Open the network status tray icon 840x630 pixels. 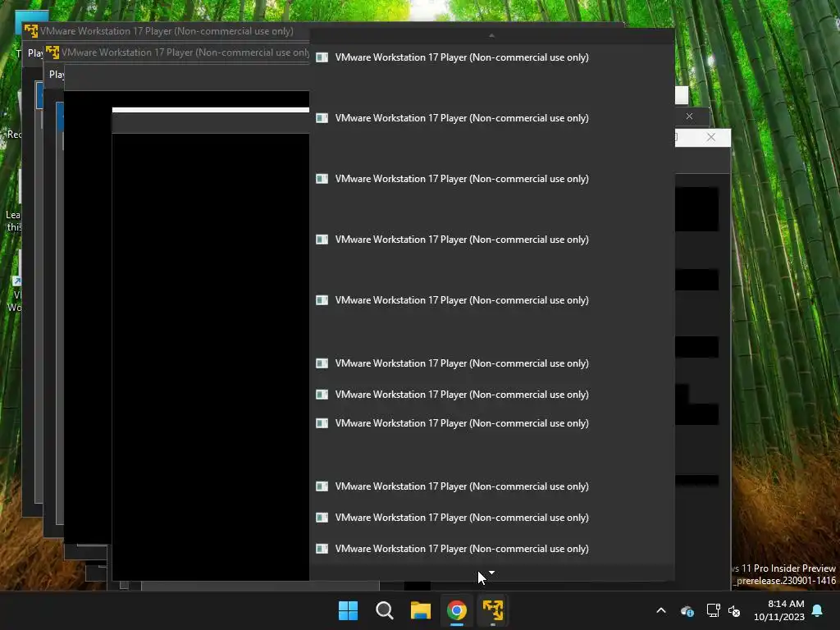[x=713, y=610]
